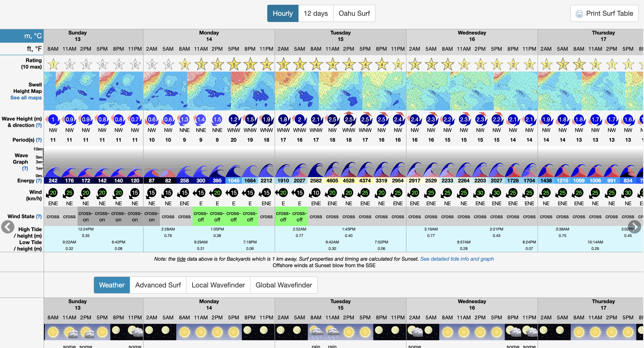This screenshot has width=644, height=348.
Task: Advance forecast with the right arrow button
Action: click(634, 227)
